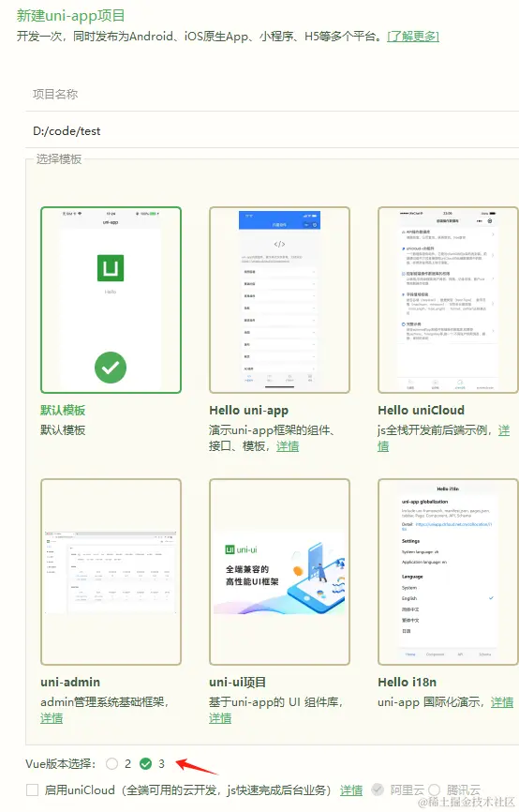Choose the Hello uni-app template thumbnail
The width and height of the screenshot is (519, 812).
tap(279, 300)
